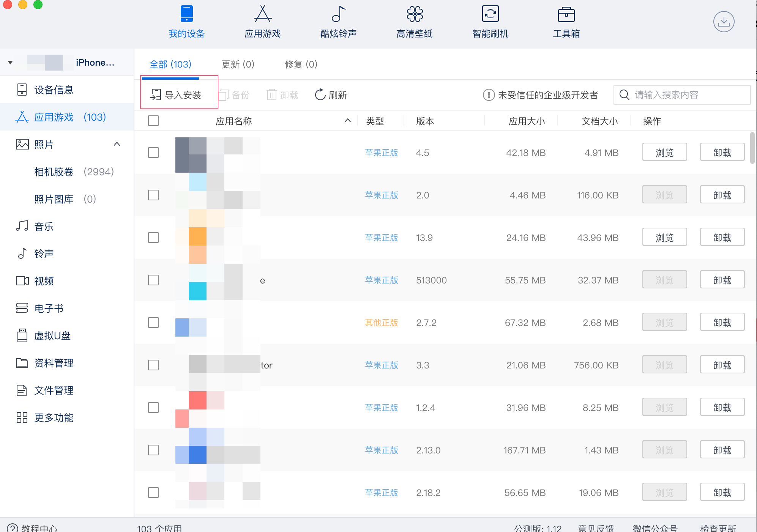The width and height of the screenshot is (757, 532).
Task: Open the 应用游戏 top toolbar icon
Action: [x=263, y=14]
